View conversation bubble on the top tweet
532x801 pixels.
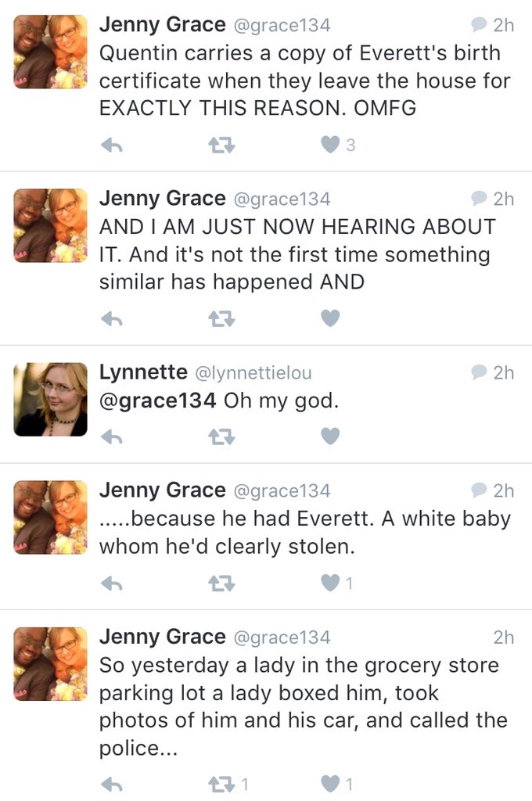(x=479, y=25)
